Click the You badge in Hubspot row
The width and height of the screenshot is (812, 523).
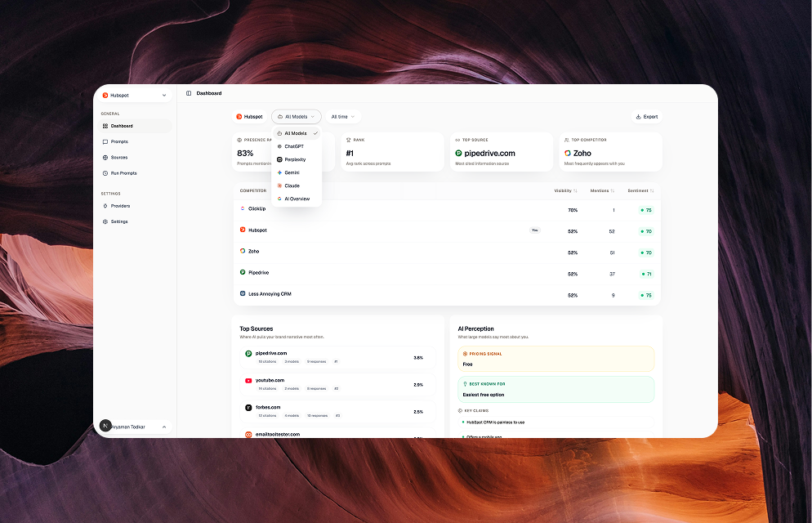click(535, 230)
